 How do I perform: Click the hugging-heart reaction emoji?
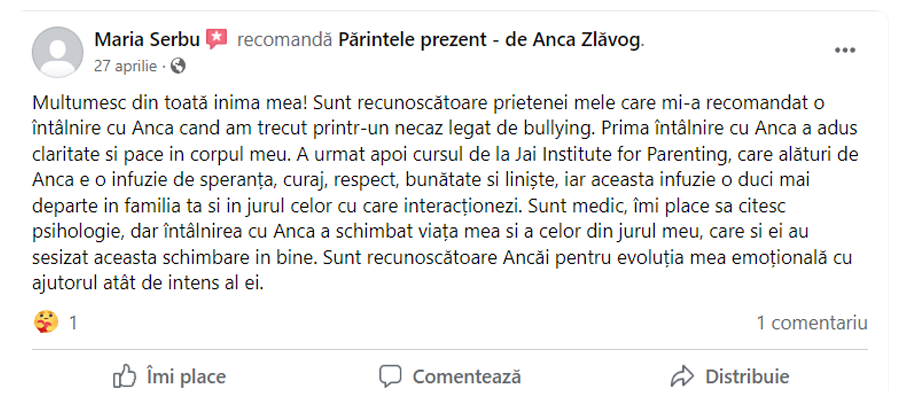pyautogui.click(x=45, y=323)
